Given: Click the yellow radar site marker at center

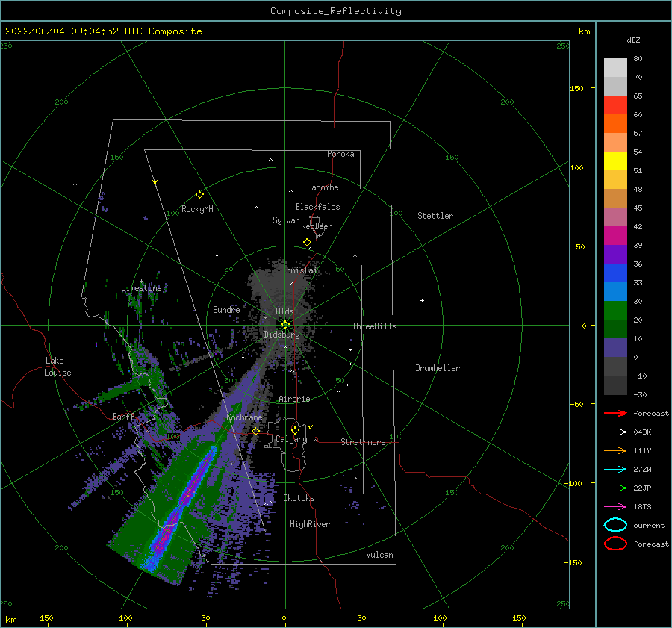Looking at the screenshot, I should (x=285, y=325).
